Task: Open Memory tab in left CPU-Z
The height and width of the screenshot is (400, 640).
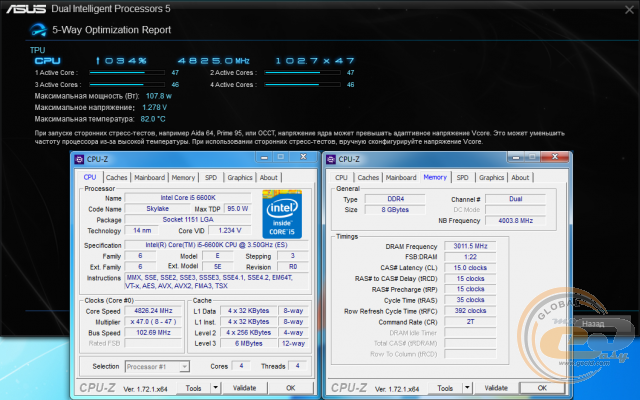Action: (183, 178)
